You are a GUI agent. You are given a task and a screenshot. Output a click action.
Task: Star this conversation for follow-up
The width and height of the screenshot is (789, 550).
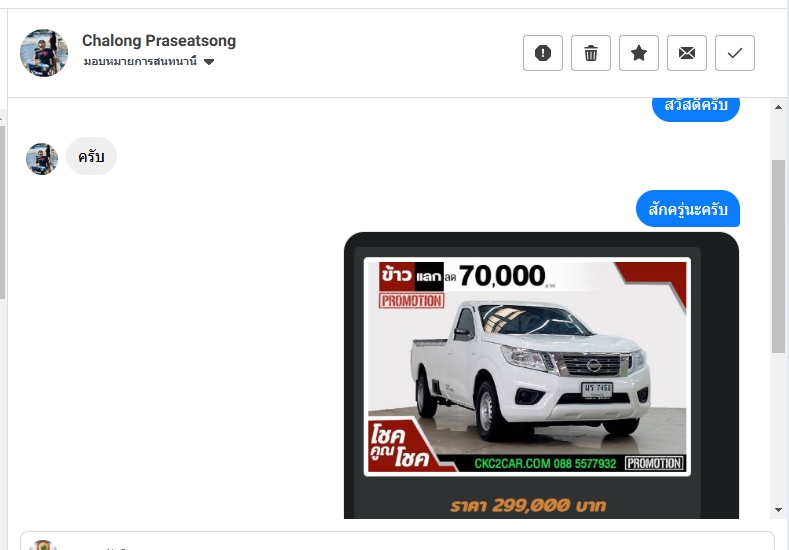pyautogui.click(x=639, y=53)
